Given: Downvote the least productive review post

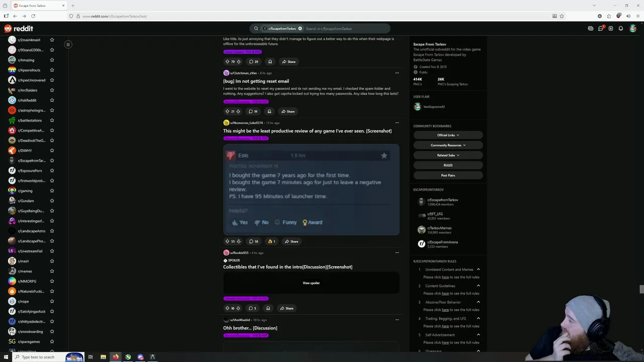Looking at the screenshot, I should [x=238, y=241].
